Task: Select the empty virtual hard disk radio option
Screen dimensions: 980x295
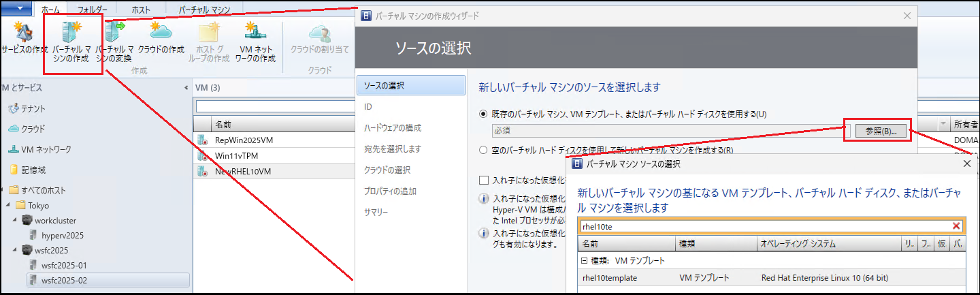Action: point(483,150)
